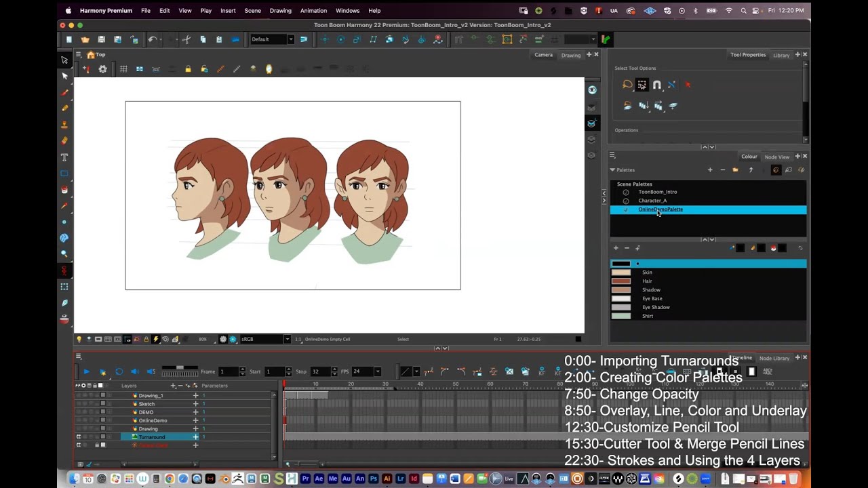The width and height of the screenshot is (868, 488).
Task: Click the Stop frame field showing 32
Action: 319,371
